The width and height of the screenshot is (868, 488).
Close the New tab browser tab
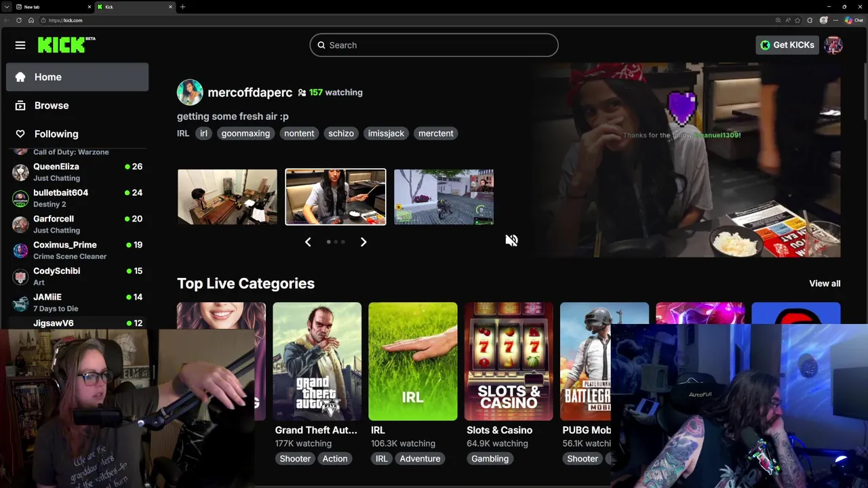point(89,7)
